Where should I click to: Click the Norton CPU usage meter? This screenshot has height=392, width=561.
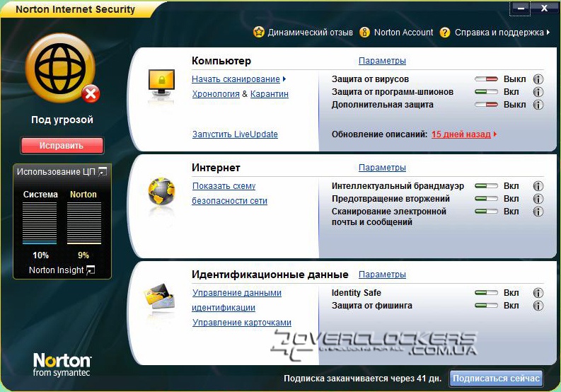84,223
